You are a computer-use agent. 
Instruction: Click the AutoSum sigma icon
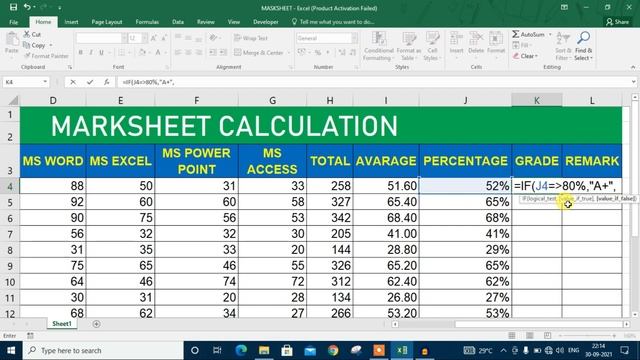coord(516,34)
